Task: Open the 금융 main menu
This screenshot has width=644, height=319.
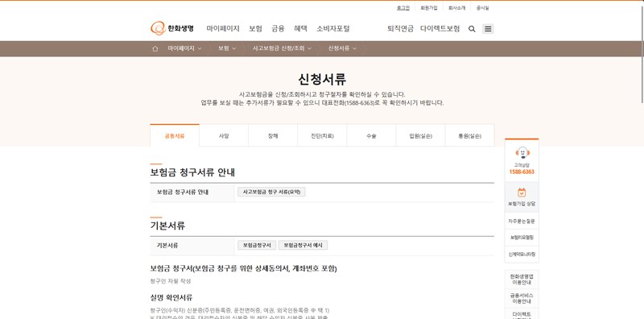Action: pos(278,29)
